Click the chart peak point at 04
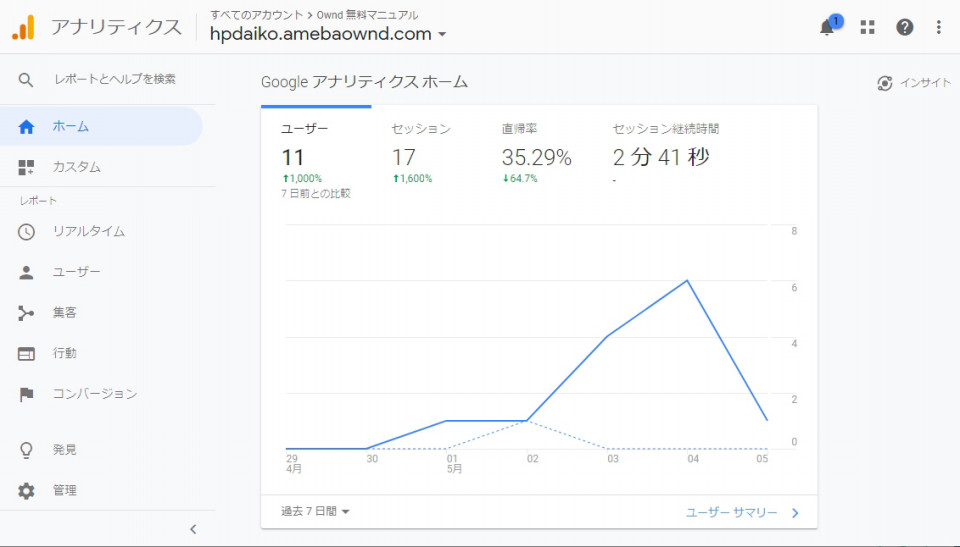Image resolution: width=960 pixels, height=547 pixels. coord(688,281)
